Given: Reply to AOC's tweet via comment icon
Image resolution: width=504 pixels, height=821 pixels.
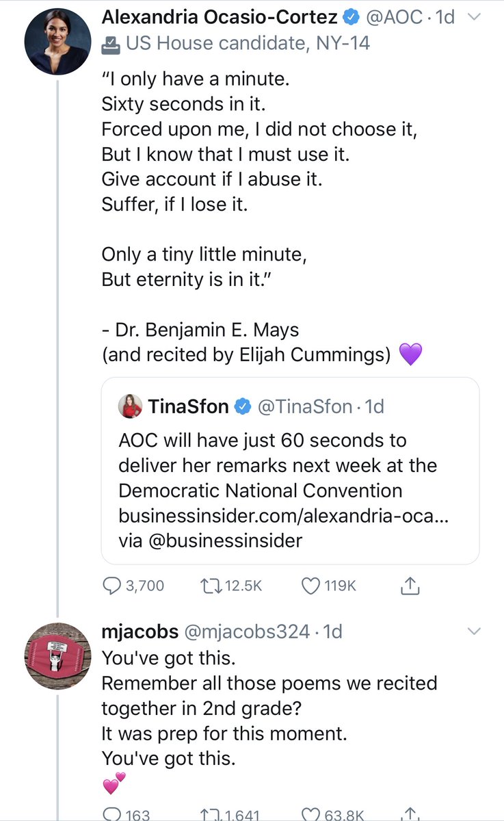Looking at the screenshot, I should [x=111, y=586].
